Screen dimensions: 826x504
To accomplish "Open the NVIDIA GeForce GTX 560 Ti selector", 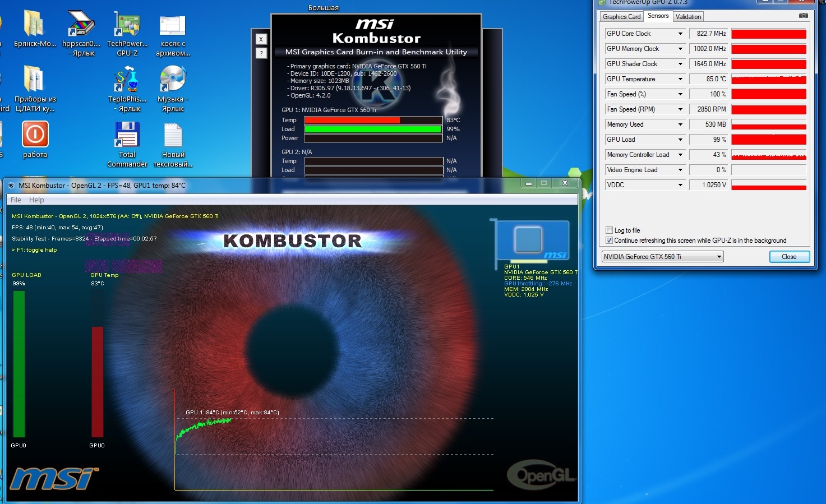I will (x=662, y=257).
